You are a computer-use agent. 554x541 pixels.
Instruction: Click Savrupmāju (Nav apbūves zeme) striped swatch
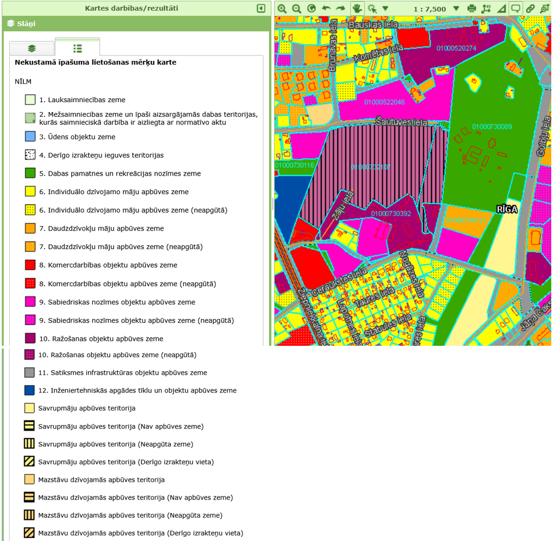[x=29, y=426]
